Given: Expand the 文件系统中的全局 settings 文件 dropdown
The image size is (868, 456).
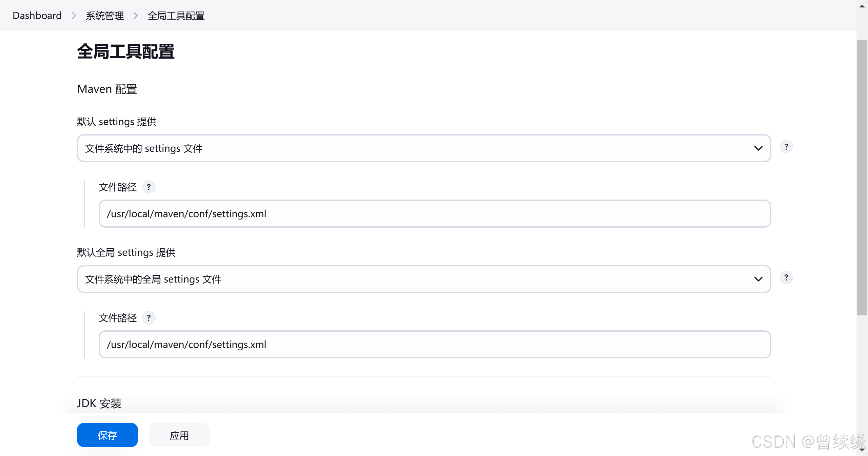Looking at the screenshot, I should 424,279.
